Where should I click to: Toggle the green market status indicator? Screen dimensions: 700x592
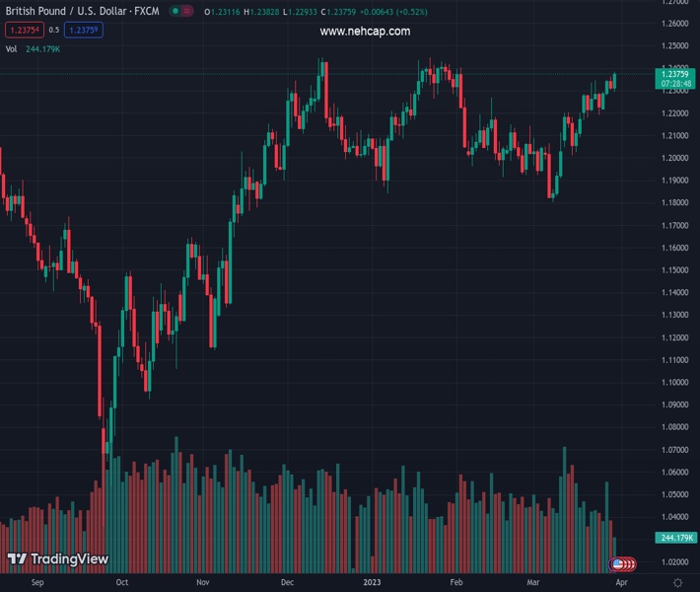point(175,11)
